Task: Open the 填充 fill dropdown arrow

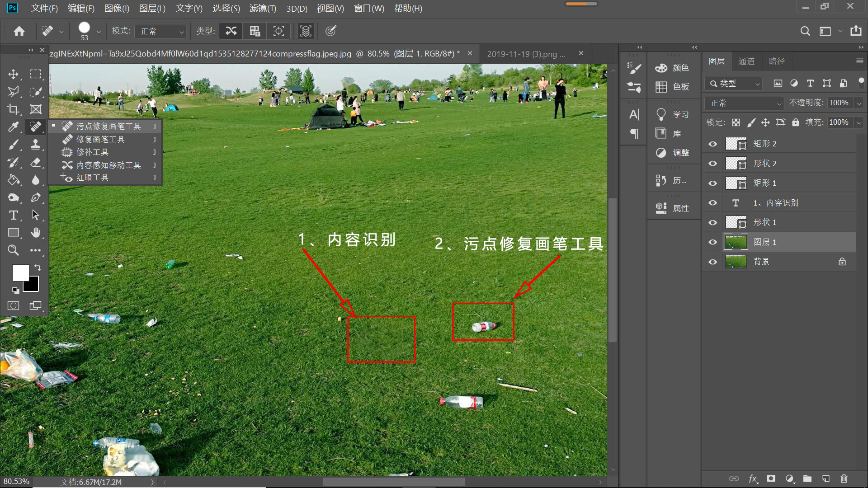Action: pos(859,123)
